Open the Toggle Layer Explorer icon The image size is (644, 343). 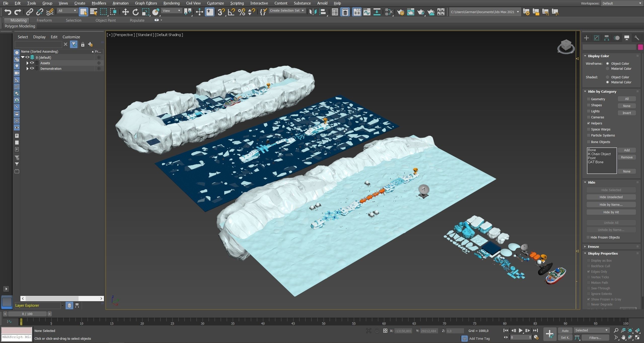click(x=345, y=12)
